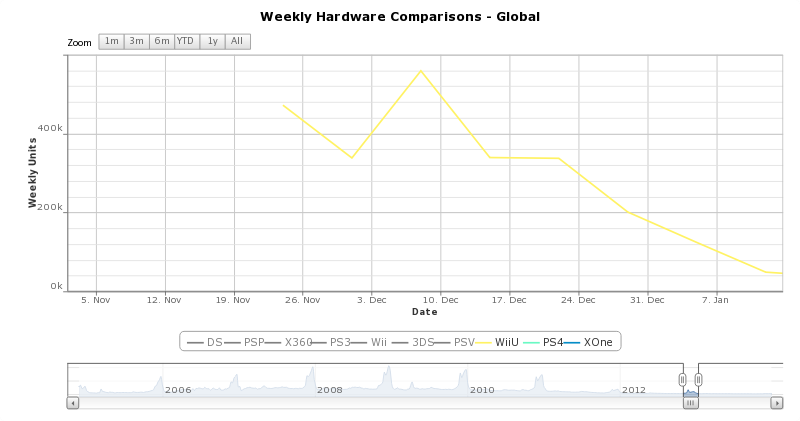
Task: Click WiiU line peak near 10. Dec
Action: pos(421,71)
